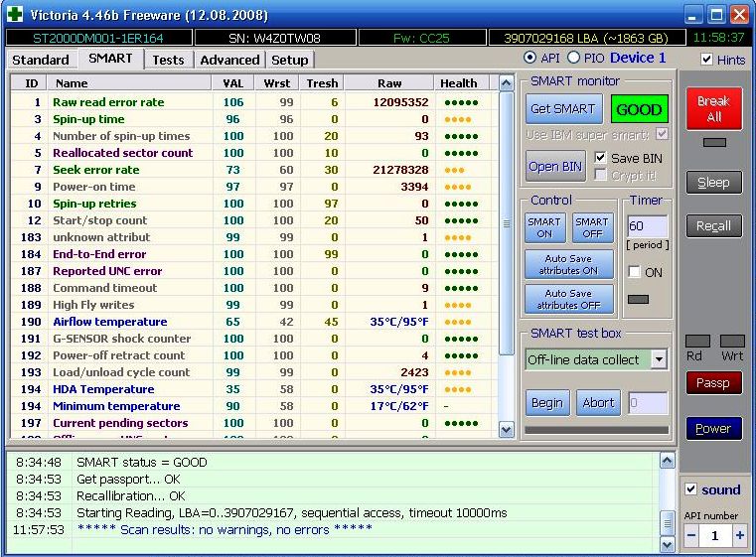The height and width of the screenshot is (557, 756).
Task: Click the Device 1 label
Action: point(638,58)
